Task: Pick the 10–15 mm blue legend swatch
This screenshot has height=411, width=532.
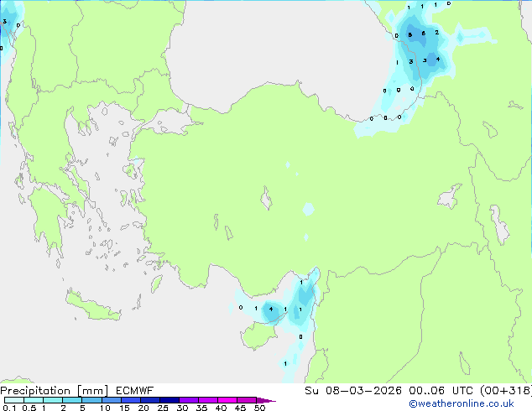Action: 111,400
